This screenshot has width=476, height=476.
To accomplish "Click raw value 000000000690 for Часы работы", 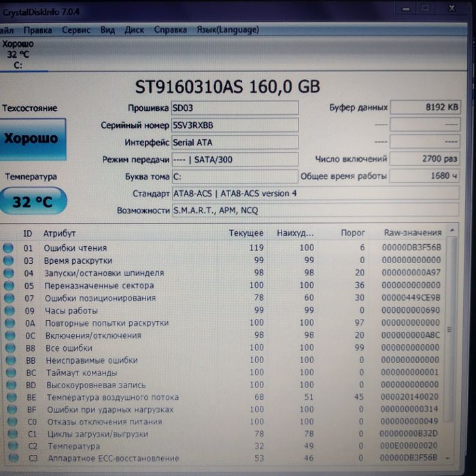I will click(411, 310).
